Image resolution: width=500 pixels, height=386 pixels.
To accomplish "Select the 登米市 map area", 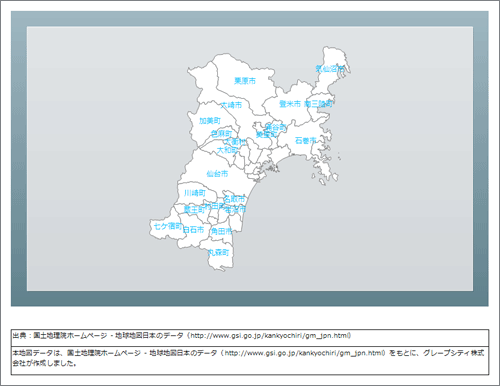I will pyautogui.click(x=290, y=104).
